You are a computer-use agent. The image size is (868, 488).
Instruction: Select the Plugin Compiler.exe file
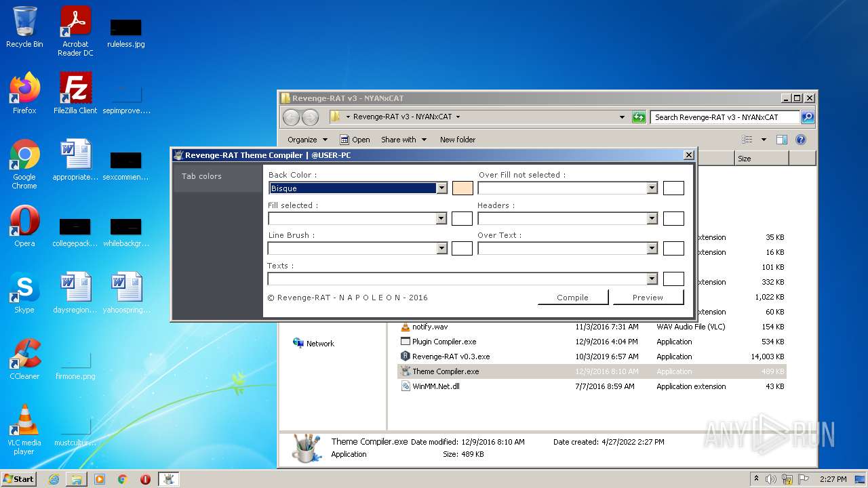444,342
